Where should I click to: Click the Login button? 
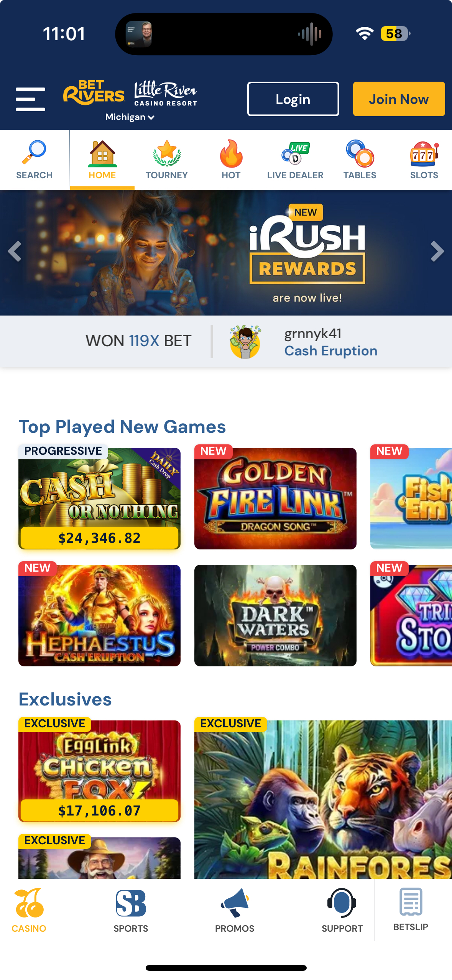click(x=293, y=99)
